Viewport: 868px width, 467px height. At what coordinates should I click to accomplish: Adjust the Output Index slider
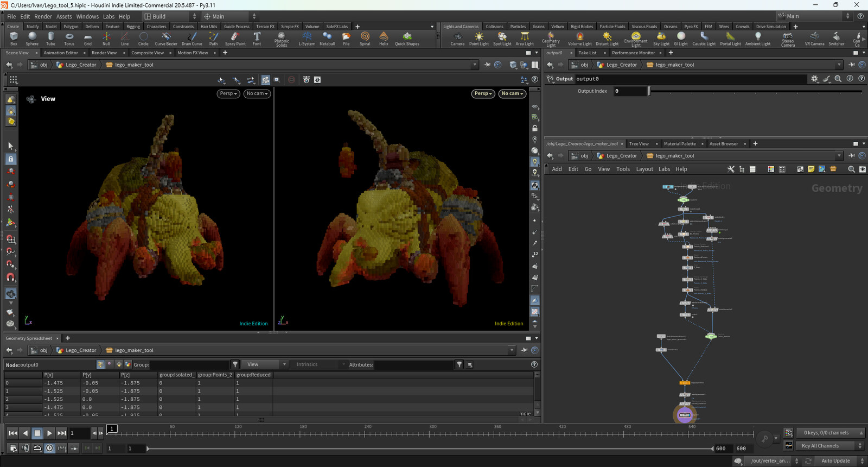(x=755, y=91)
